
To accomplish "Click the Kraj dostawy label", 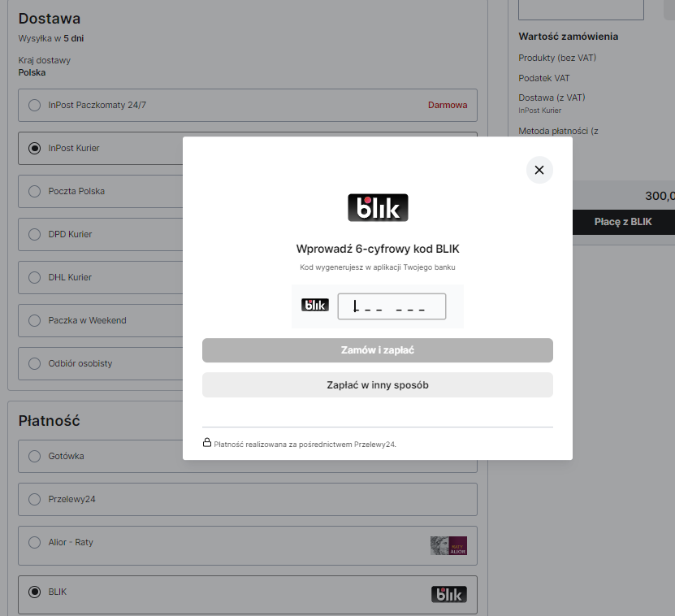I will [45, 60].
